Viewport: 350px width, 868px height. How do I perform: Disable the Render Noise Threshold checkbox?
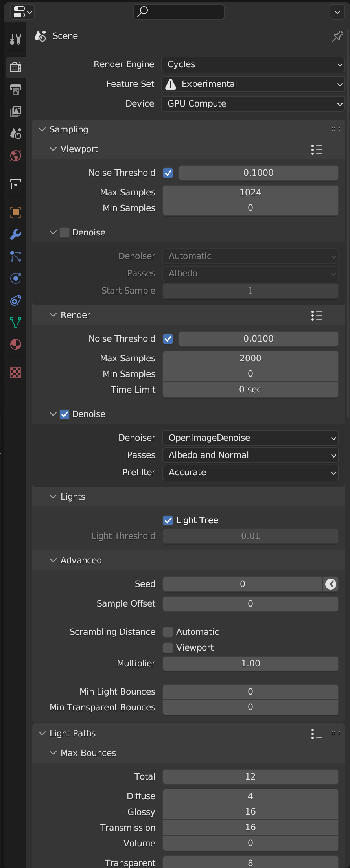[x=168, y=339]
